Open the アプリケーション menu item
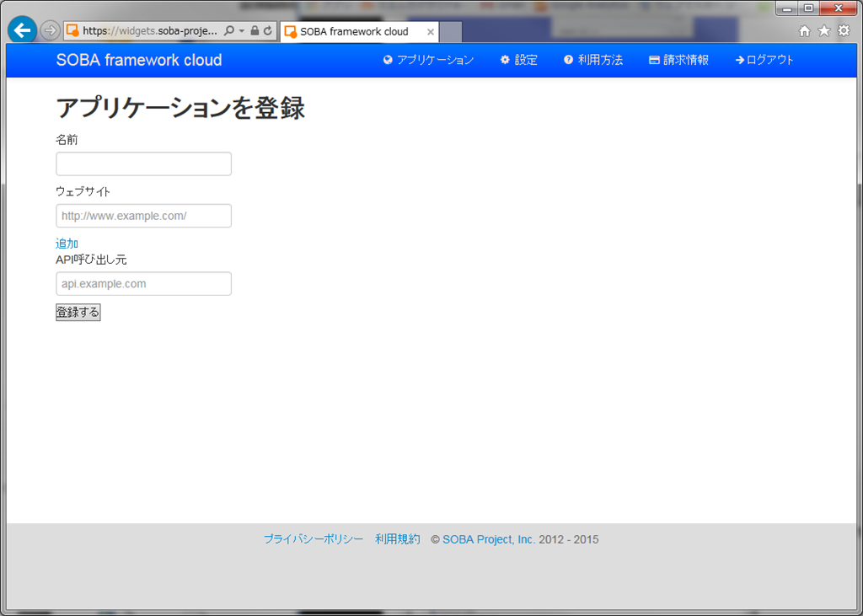This screenshot has height=616, width=863. 429,60
